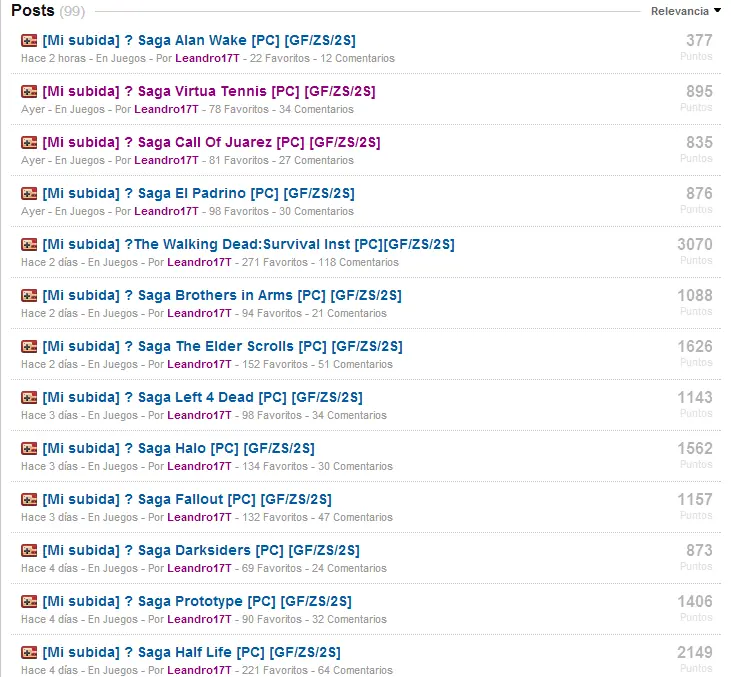Open the Saga Darksiders post

pyautogui.click(x=201, y=550)
